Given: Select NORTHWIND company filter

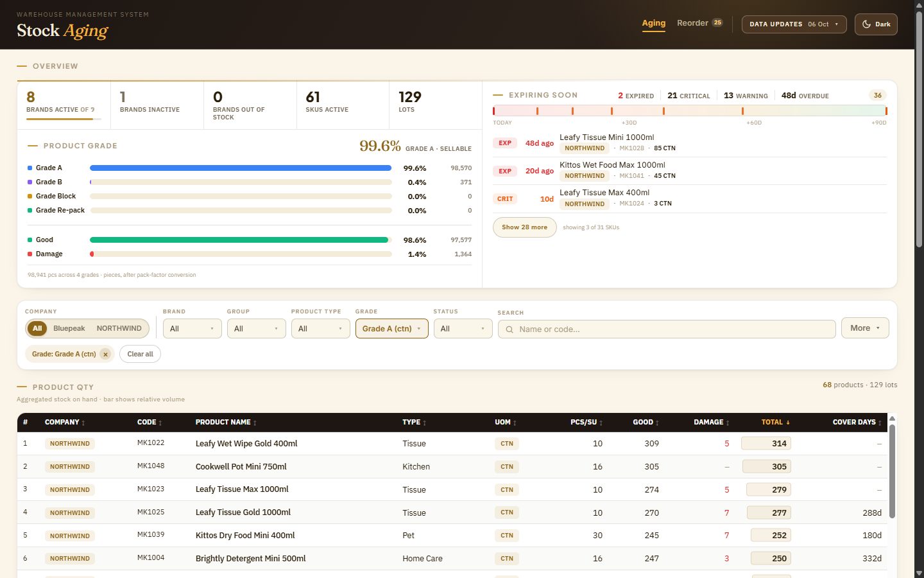Looking at the screenshot, I should click(x=119, y=328).
